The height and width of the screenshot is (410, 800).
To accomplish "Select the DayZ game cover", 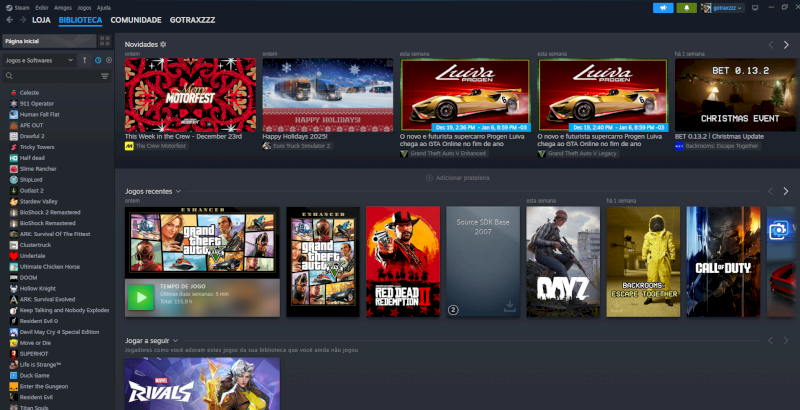I will click(x=563, y=262).
